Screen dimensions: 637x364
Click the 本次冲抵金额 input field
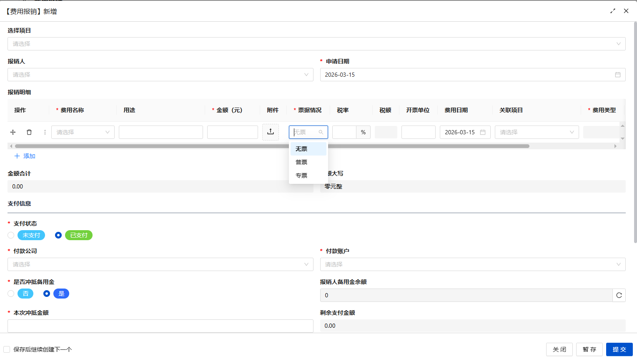pyautogui.click(x=160, y=326)
